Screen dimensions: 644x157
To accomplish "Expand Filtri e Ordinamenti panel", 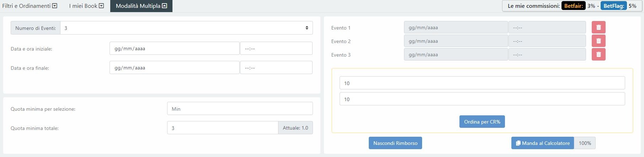I will click(54, 6).
